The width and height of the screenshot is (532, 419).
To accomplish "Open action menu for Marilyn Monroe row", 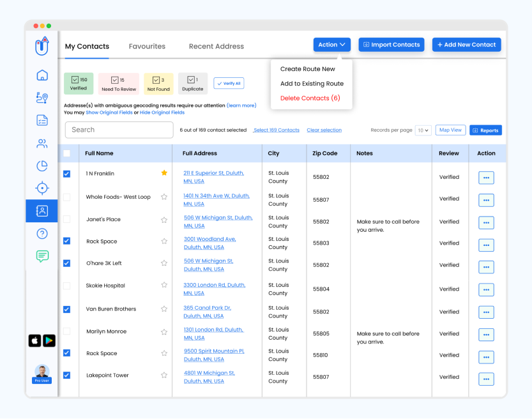I will (486, 335).
